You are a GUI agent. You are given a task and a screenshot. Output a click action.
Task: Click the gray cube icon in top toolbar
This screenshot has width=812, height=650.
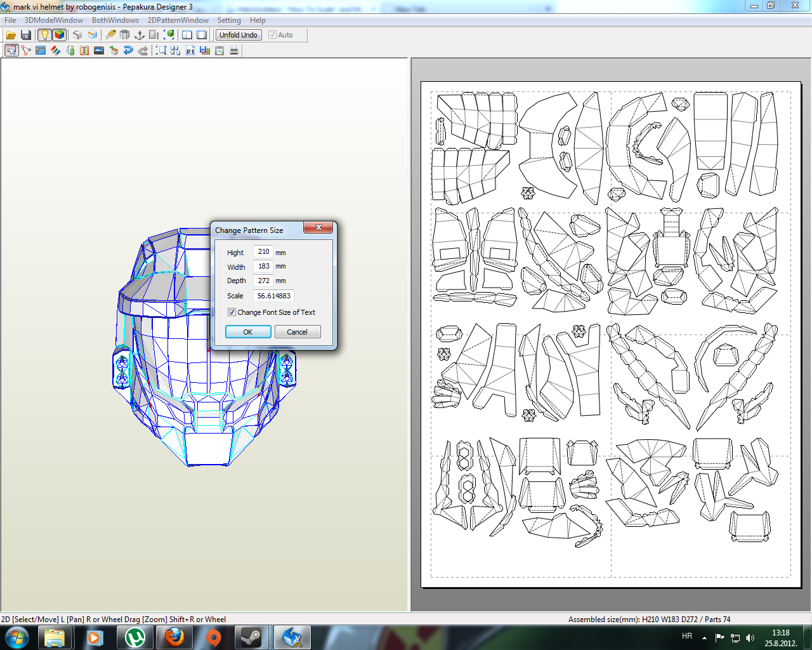tap(77, 35)
